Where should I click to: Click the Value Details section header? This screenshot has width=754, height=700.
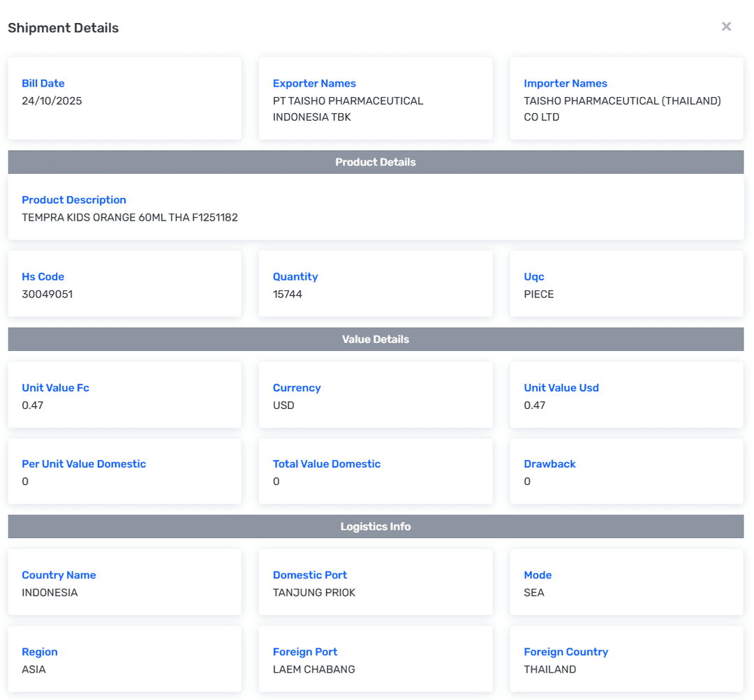pyautogui.click(x=376, y=339)
